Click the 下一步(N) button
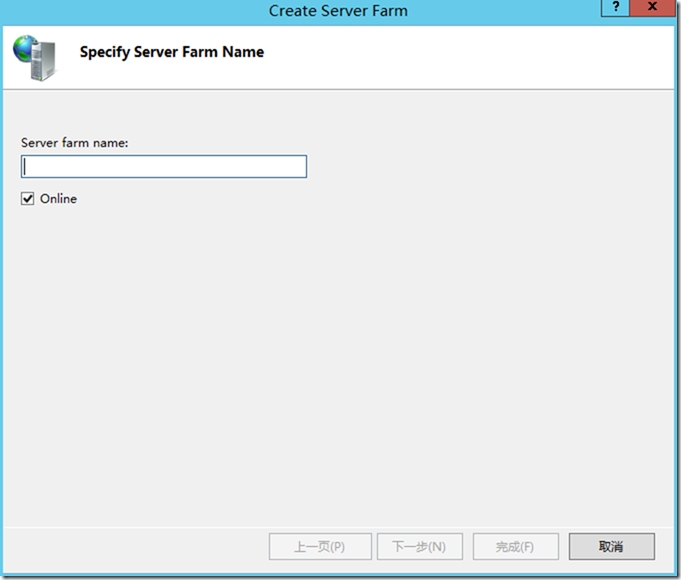The height and width of the screenshot is (580, 681). [420, 547]
